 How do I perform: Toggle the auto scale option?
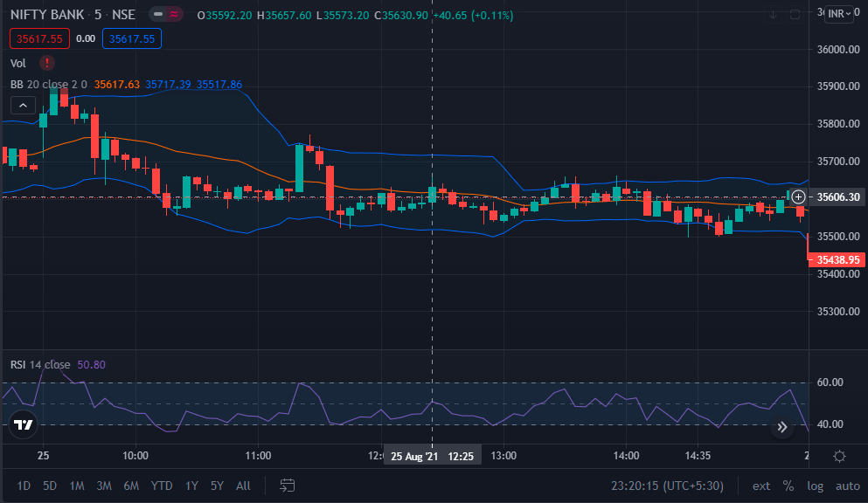(848, 486)
